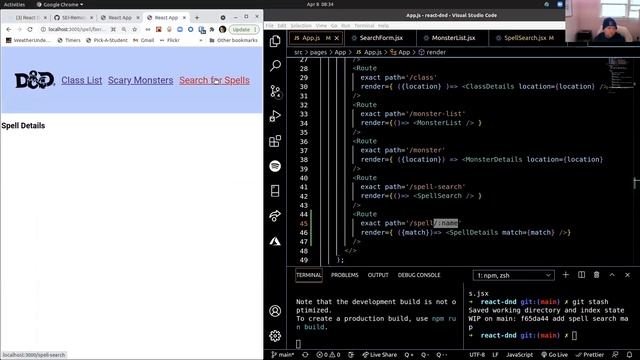Open Chrome profile avatar
Viewport: 640px width, 360px height.
pyautogui.click(x=222, y=29)
